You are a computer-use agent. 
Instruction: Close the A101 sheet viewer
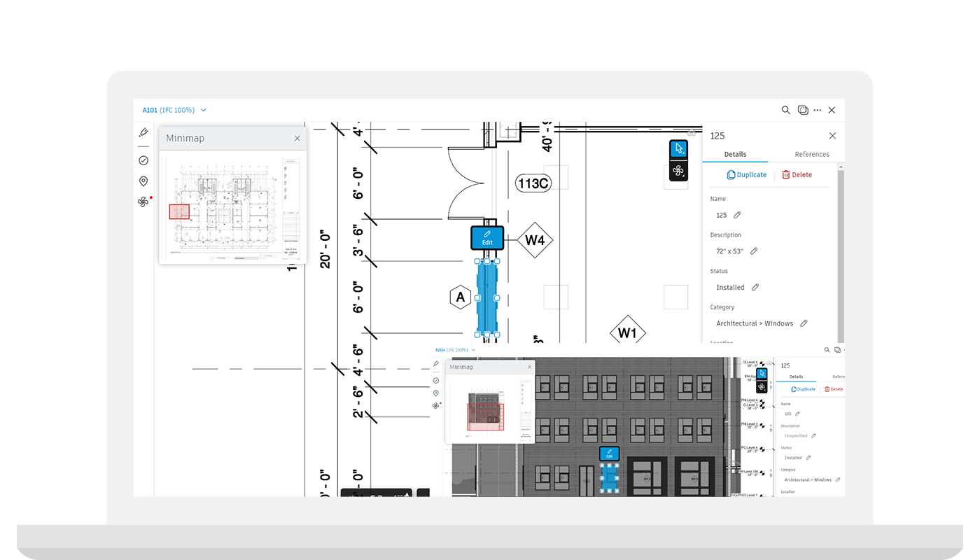click(x=832, y=110)
